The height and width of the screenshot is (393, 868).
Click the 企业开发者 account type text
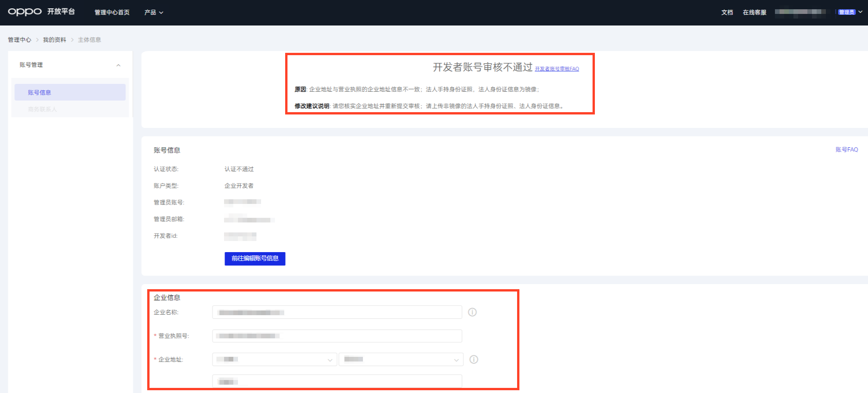pyautogui.click(x=239, y=186)
